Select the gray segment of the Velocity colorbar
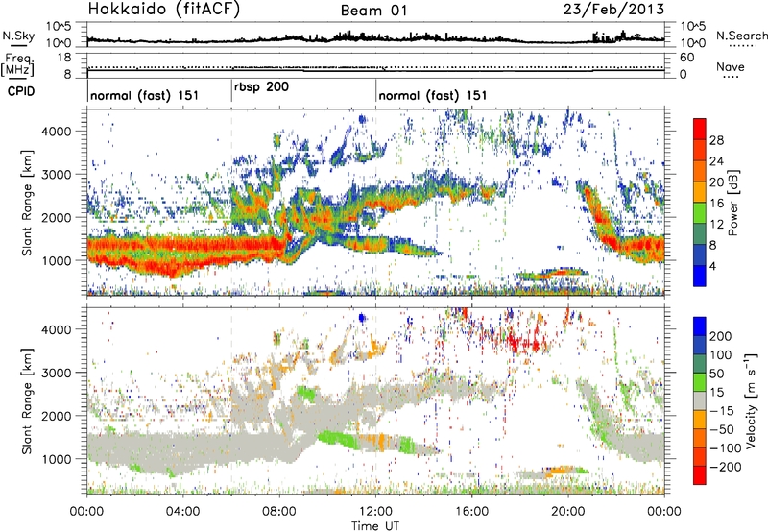Screen dimensions: 768x532 700,401
